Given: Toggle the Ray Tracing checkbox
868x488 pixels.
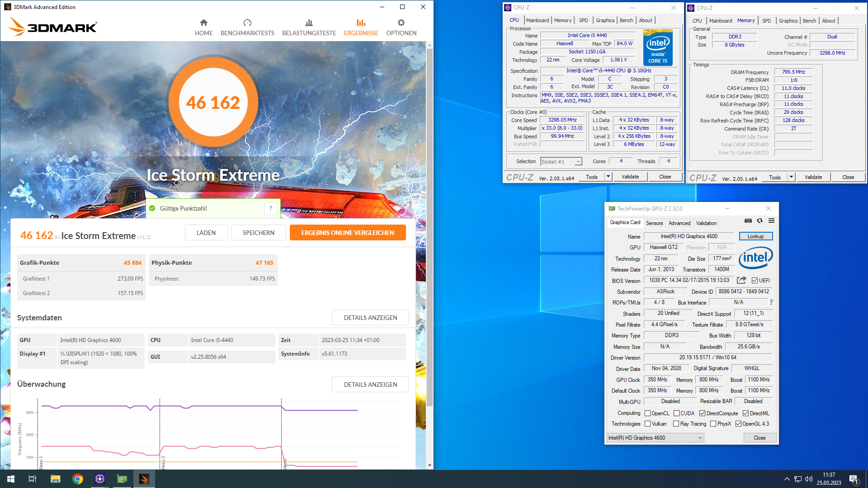Looking at the screenshot, I should click(x=676, y=424).
